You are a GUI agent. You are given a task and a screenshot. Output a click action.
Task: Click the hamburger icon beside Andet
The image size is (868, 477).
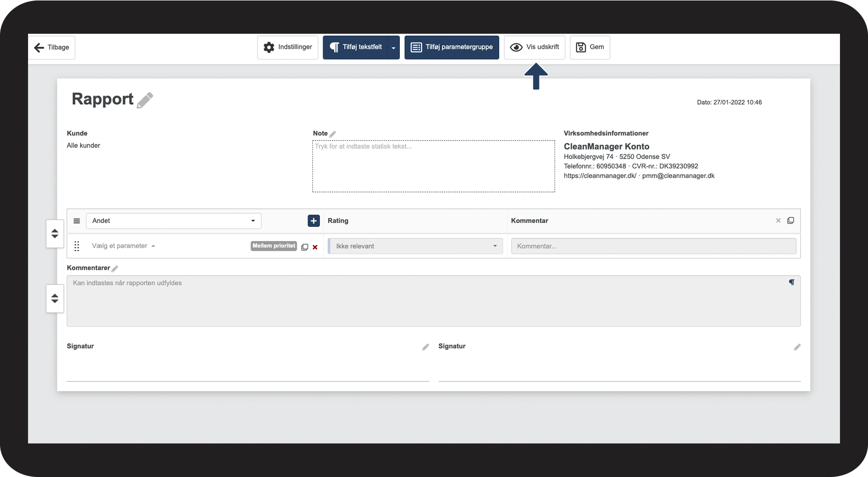coord(77,221)
